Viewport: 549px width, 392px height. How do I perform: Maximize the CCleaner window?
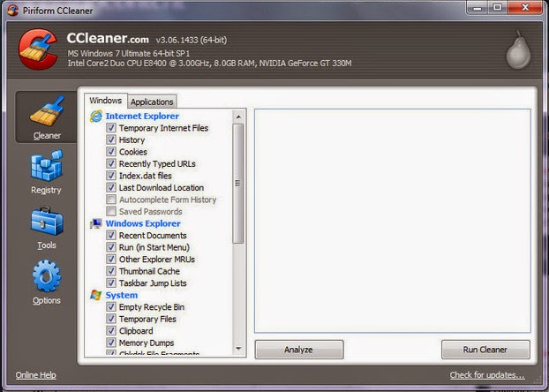[498, 8]
